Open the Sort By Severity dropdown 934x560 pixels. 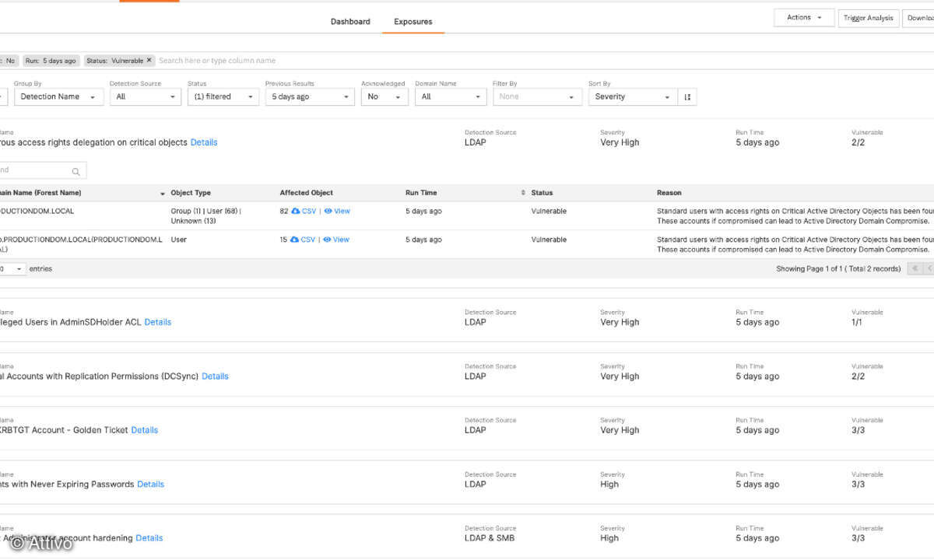pyautogui.click(x=633, y=96)
